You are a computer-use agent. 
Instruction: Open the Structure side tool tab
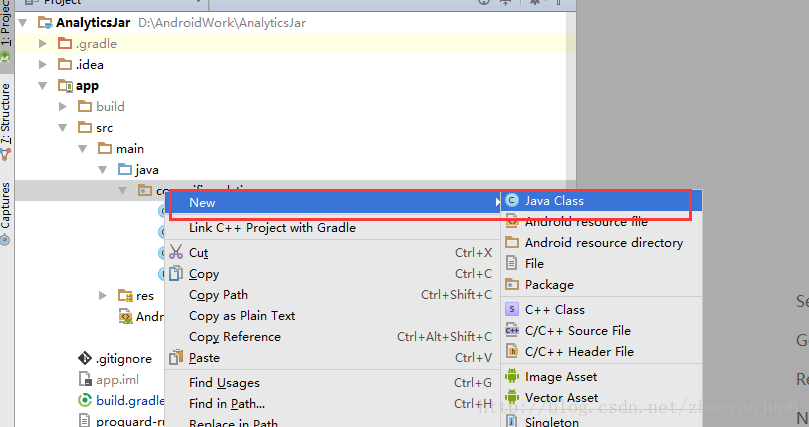pyautogui.click(x=6, y=121)
